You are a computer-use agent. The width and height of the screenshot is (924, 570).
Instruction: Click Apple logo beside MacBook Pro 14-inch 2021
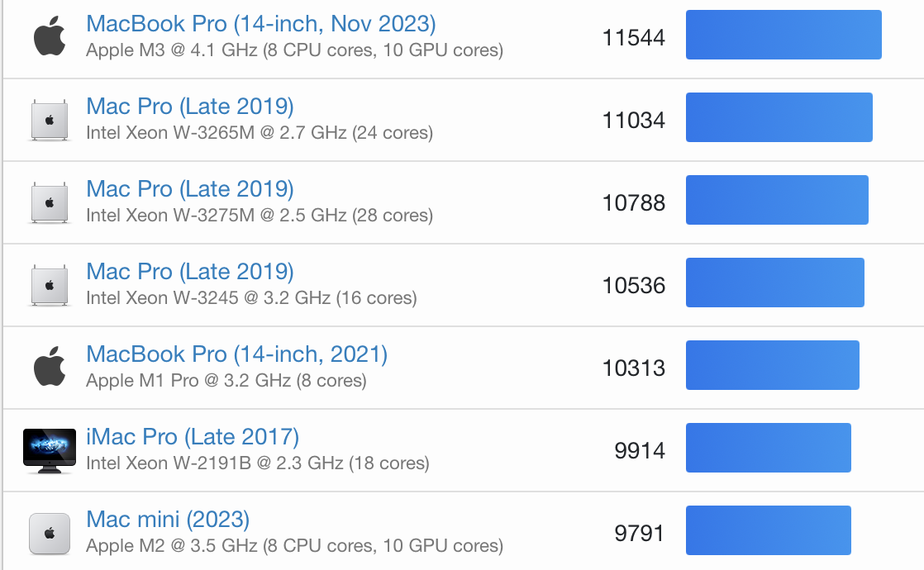click(50, 368)
